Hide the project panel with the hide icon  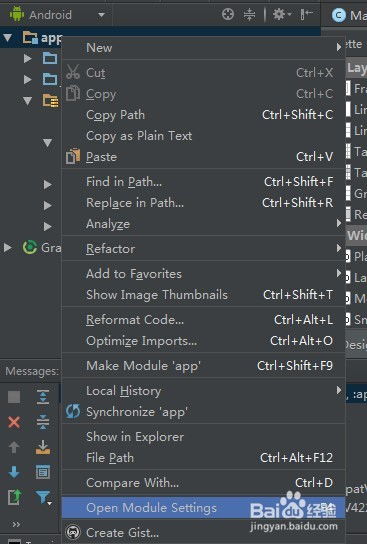point(307,14)
